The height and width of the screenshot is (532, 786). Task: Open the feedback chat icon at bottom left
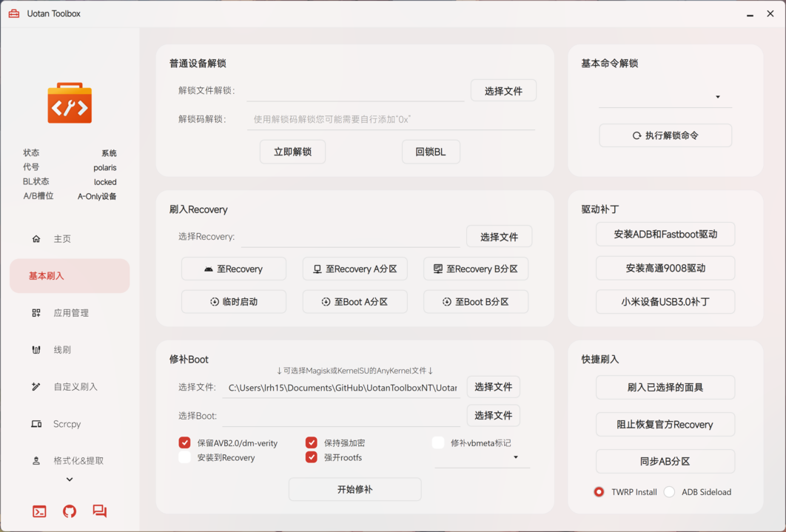99,511
